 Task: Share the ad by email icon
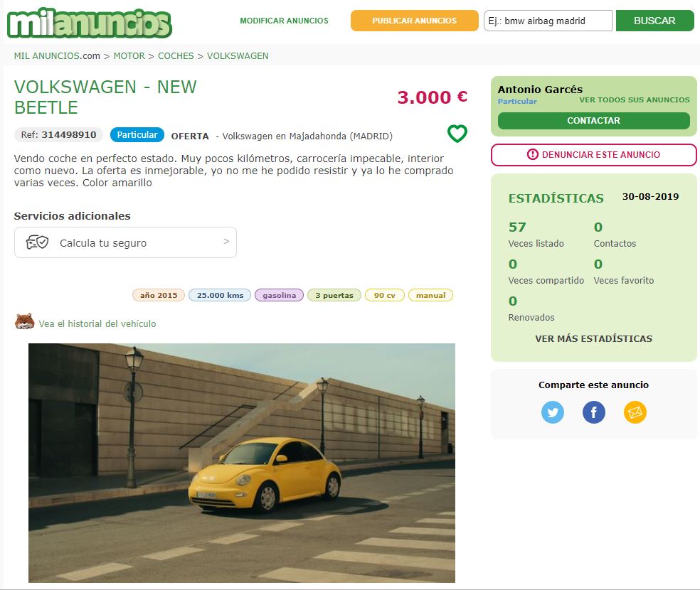point(635,412)
